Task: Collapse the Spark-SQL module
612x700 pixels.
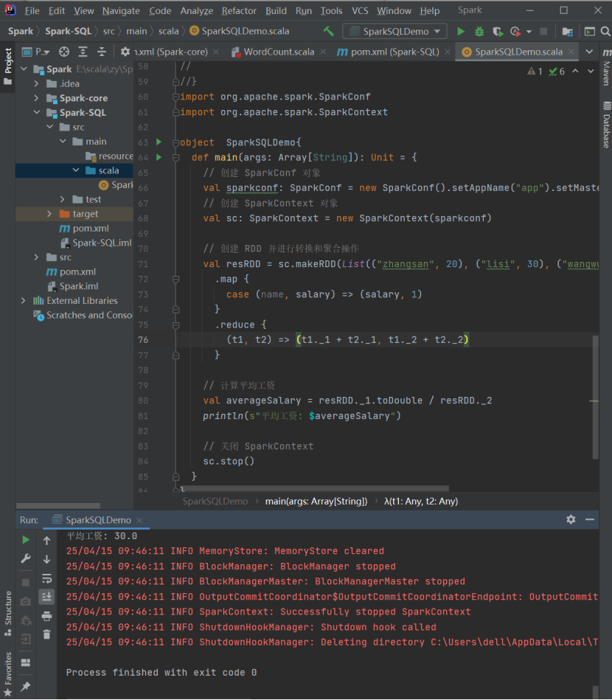Action: 36,113
